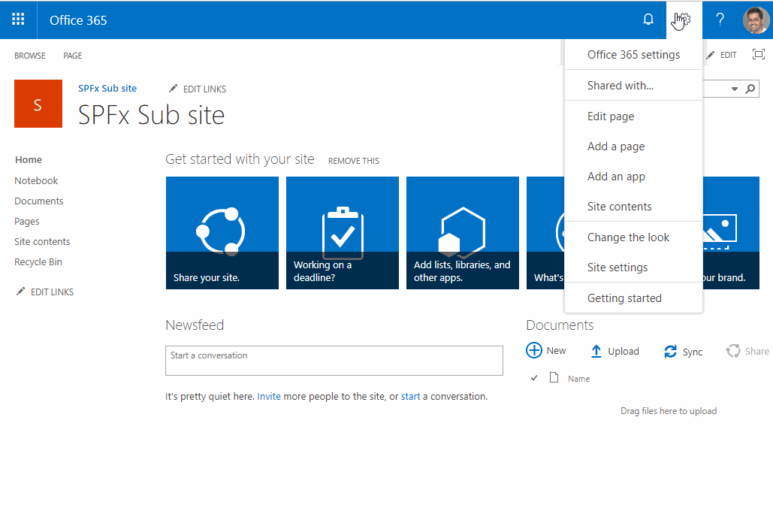
Task: Select Getting started menu item
Action: tap(633, 298)
